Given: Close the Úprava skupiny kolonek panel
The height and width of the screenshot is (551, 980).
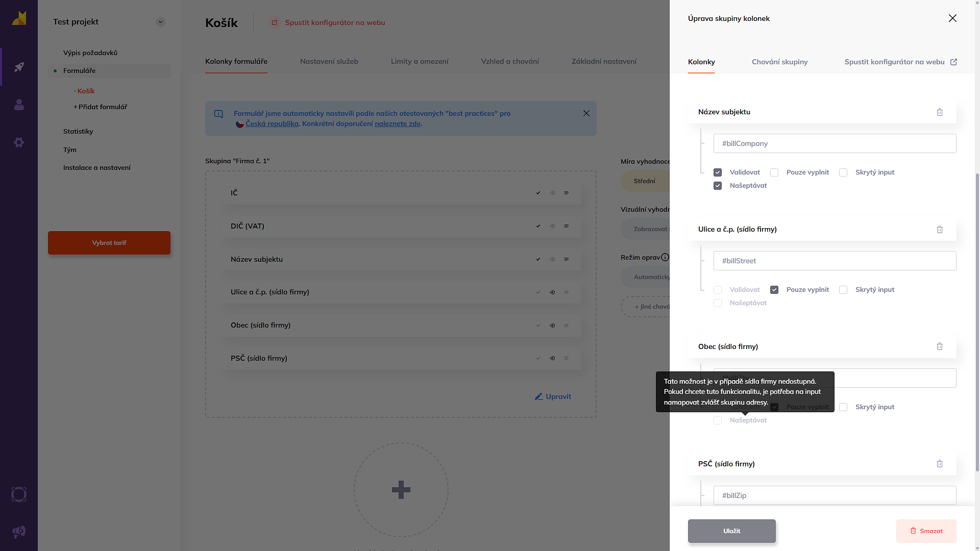Looking at the screenshot, I should [x=952, y=18].
